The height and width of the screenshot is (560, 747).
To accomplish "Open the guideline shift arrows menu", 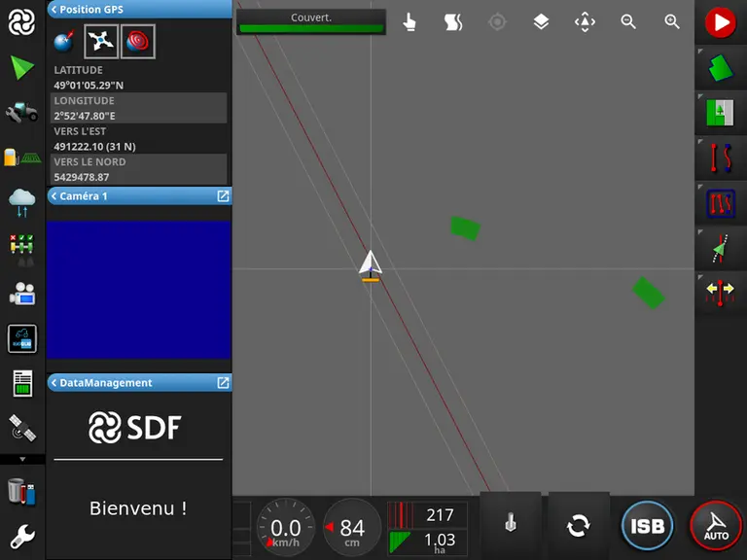I will tap(721, 293).
